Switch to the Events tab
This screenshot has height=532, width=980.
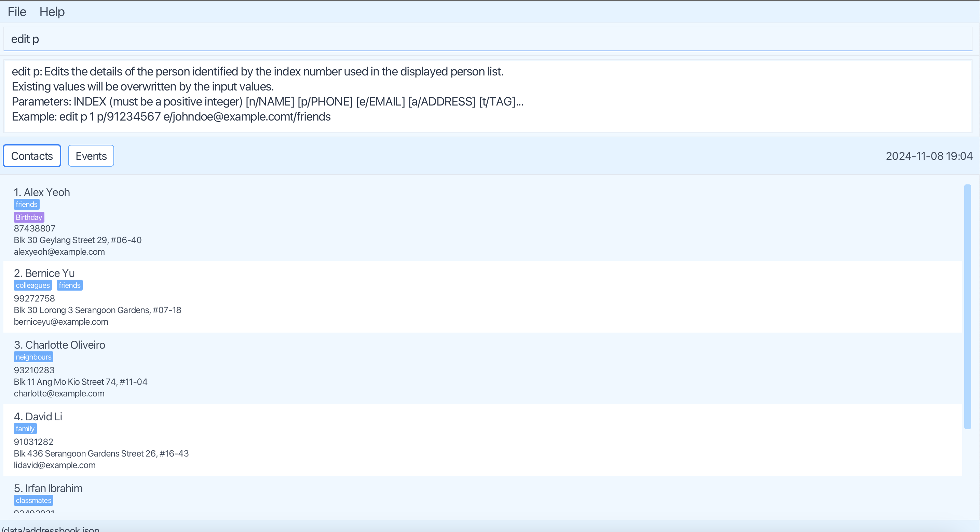click(x=91, y=156)
